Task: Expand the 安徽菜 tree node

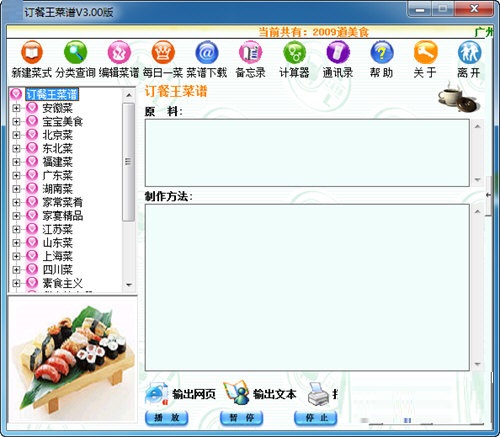Action: pos(16,108)
